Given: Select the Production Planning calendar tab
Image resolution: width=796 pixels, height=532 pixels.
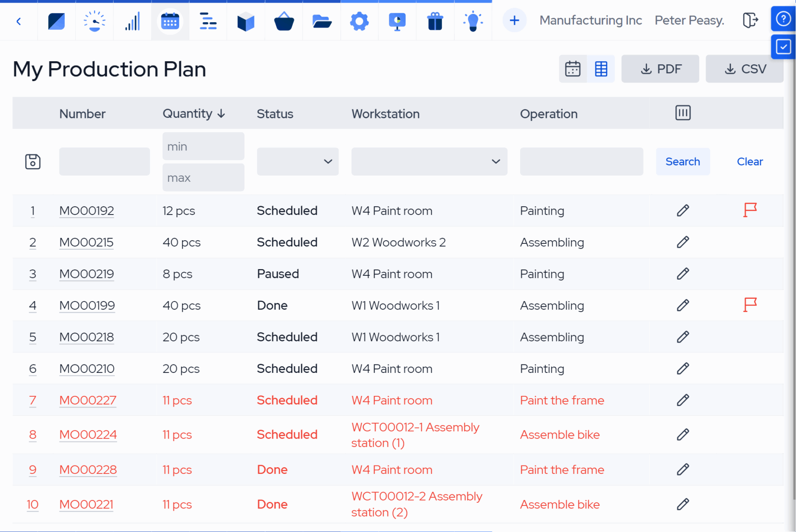Looking at the screenshot, I should point(170,20).
